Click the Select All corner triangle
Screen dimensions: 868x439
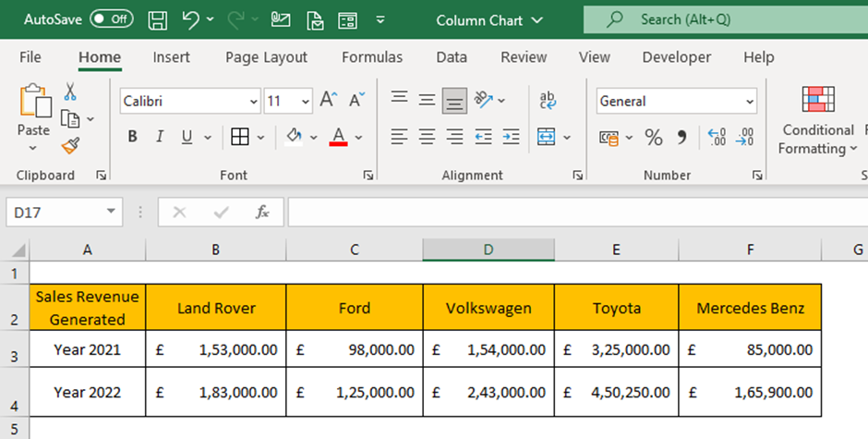click(18, 250)
